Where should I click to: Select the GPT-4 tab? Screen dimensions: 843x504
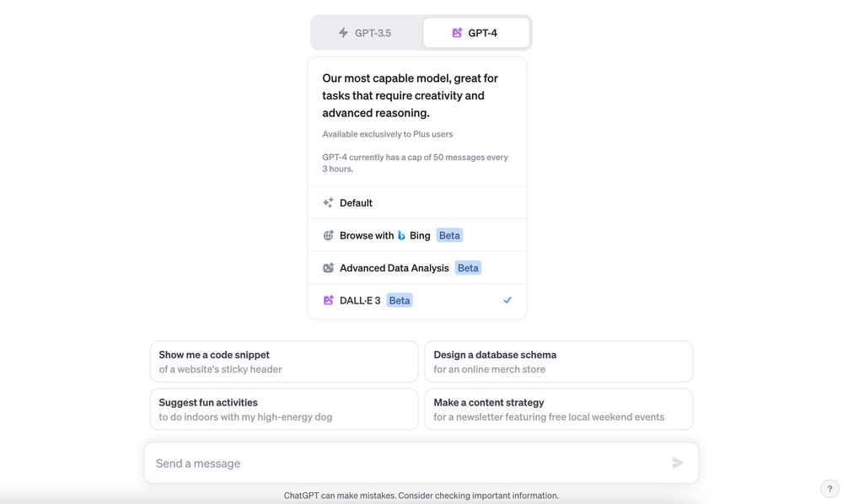pos(476,32)
